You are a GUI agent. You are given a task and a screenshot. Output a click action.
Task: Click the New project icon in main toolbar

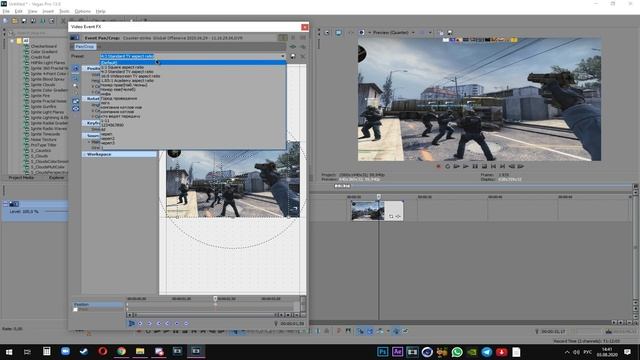5,21
